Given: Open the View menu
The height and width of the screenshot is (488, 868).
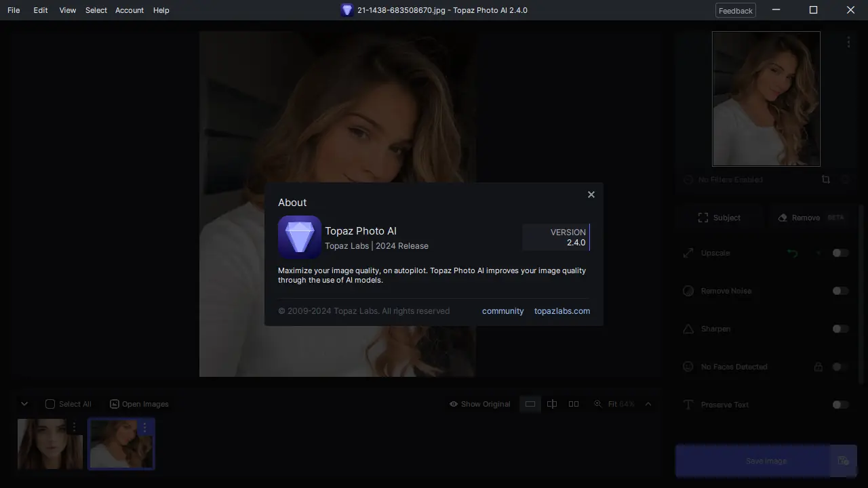Looking at the screenshot, I should (x=68, y=10).
